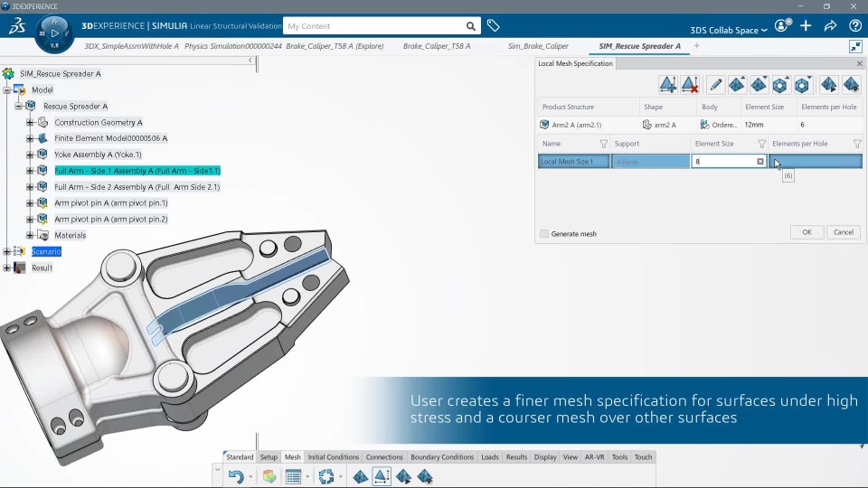This screenshot has width=868, height=488.
Task: Open the help question mark icon
Action: 854,25
